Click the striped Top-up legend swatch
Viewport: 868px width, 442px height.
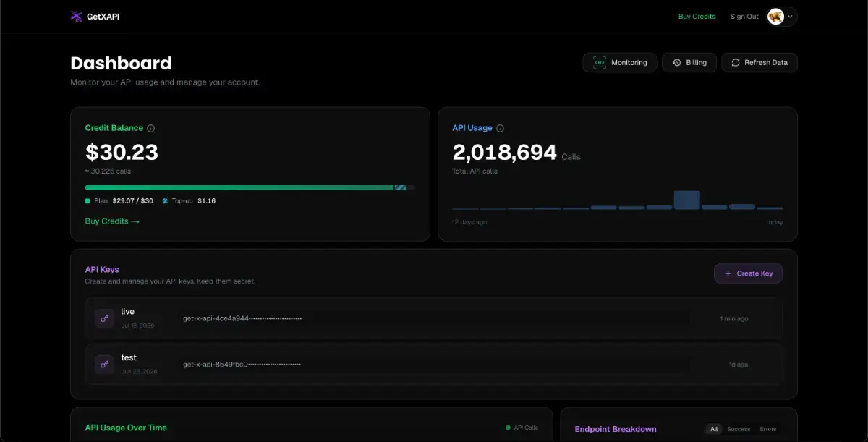(165, 200)
